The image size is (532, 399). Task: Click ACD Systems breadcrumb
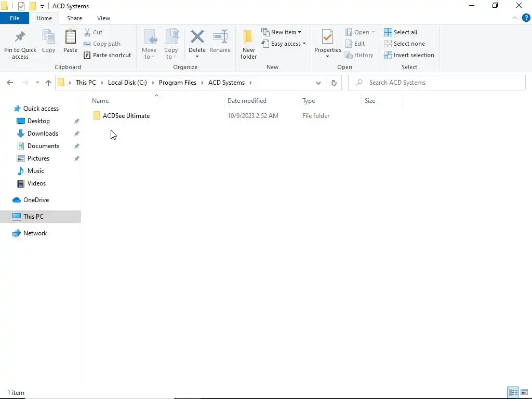click(x=227, y=83)
